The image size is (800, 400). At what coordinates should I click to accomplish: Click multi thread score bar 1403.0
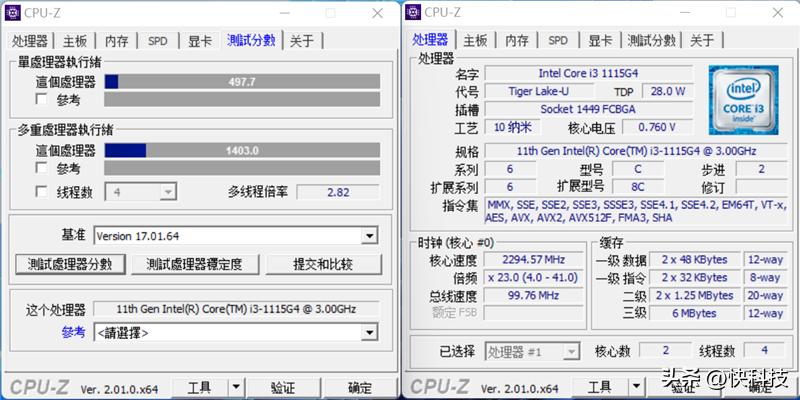[242, 151]
